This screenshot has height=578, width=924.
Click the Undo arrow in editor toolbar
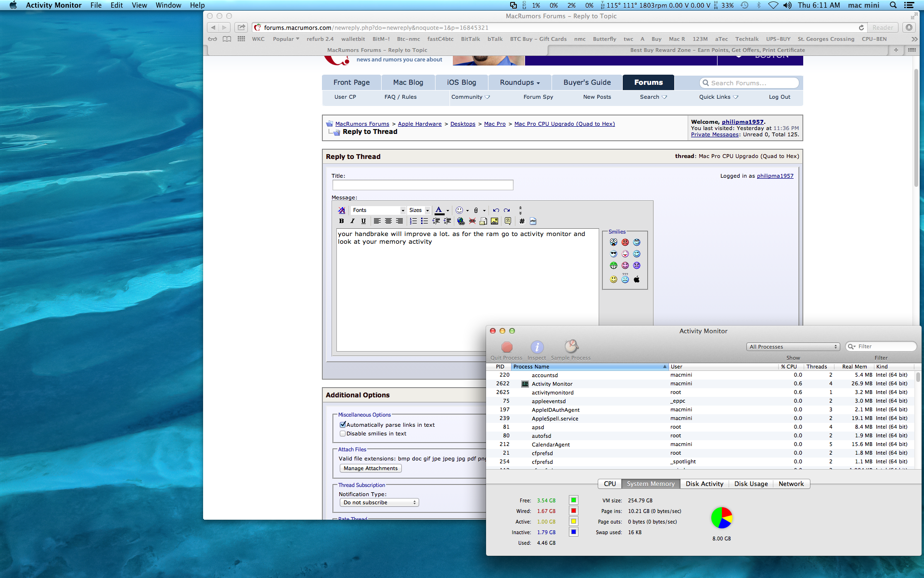click(496, 210)
